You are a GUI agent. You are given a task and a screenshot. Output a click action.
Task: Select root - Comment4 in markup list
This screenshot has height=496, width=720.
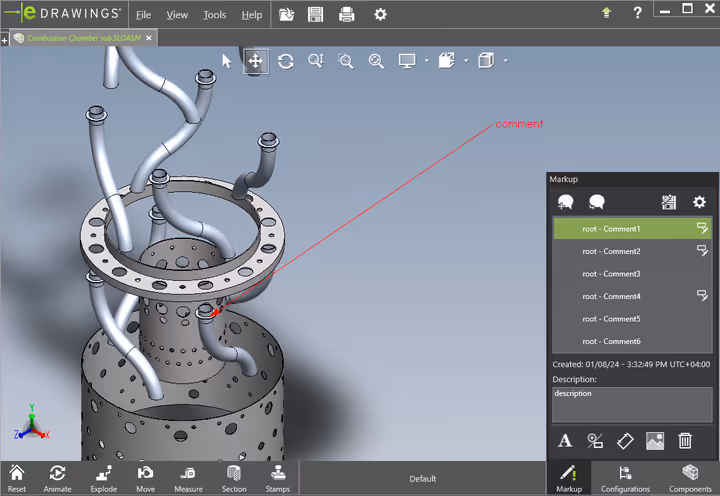[x=632, y=296]
